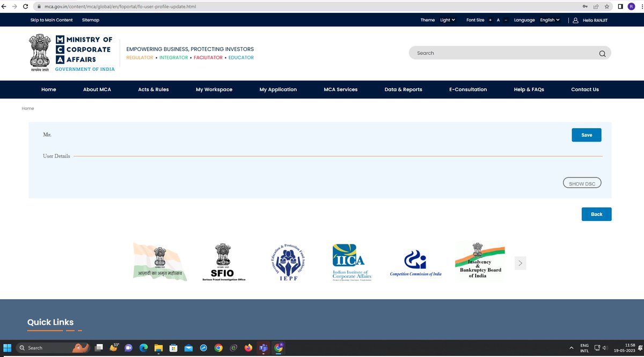This screenshot has height=357, width=644.
Task: Open Insolvency & Bankruptcy Board logo
Action: [x=480, y=262]
